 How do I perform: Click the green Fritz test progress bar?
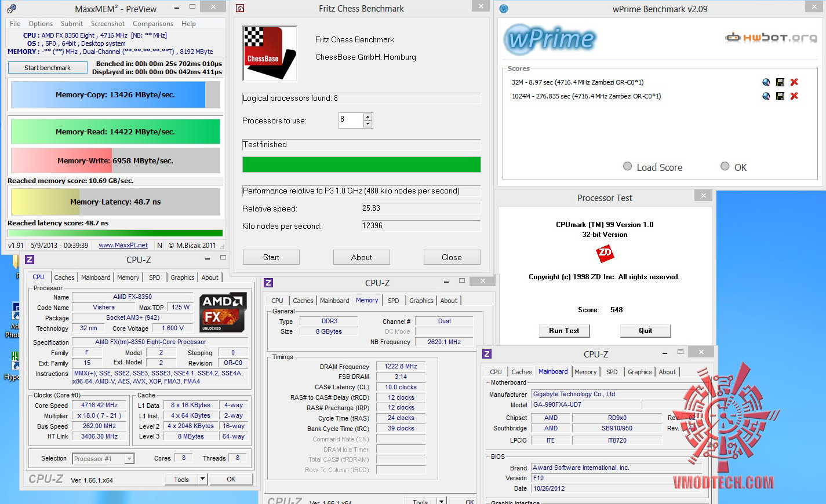click(362, 165)
